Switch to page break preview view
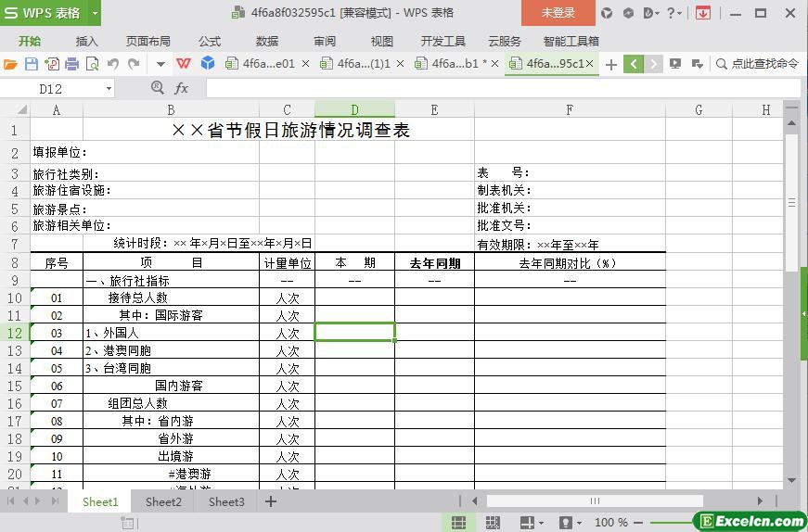 [492, 523]
